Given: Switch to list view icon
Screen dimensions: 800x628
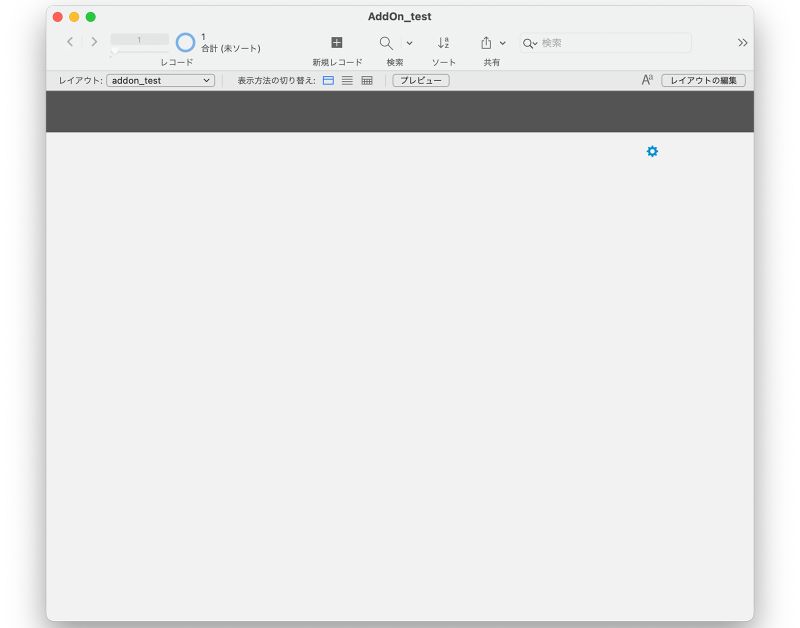Looking at the screenshot, I should tap(347, 81).
